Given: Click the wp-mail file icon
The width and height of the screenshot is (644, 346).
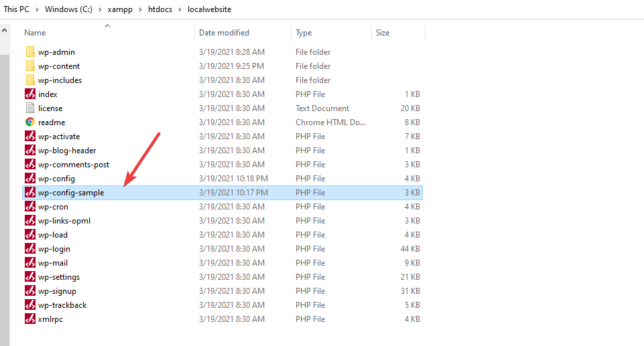Looking at the screenshot, I should tap(30, 262).
